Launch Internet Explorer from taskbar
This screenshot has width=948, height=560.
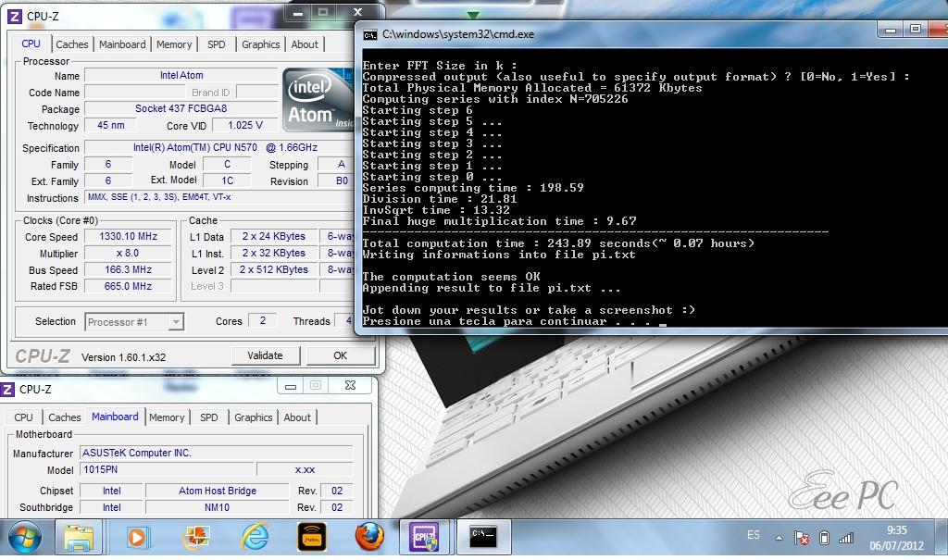click(x=256, y=537)
